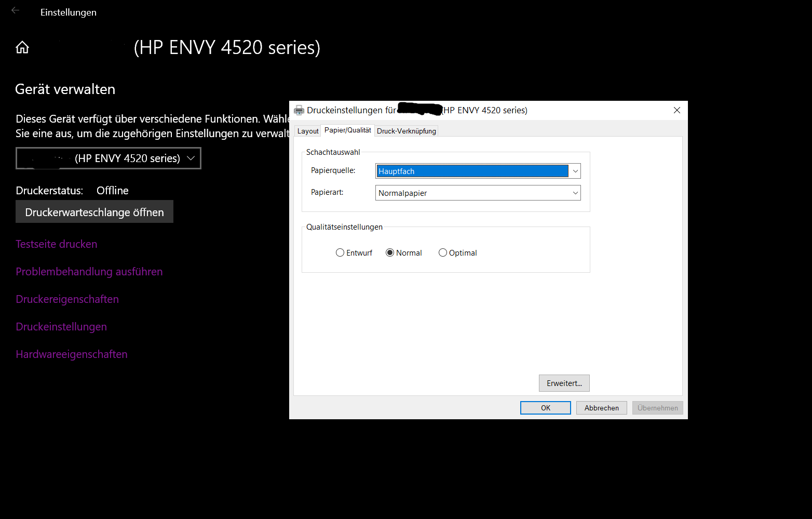The height and width of the screenshot is (519, 812).
Task: Switch to the Layout tab
Action: tap(308, 131)
